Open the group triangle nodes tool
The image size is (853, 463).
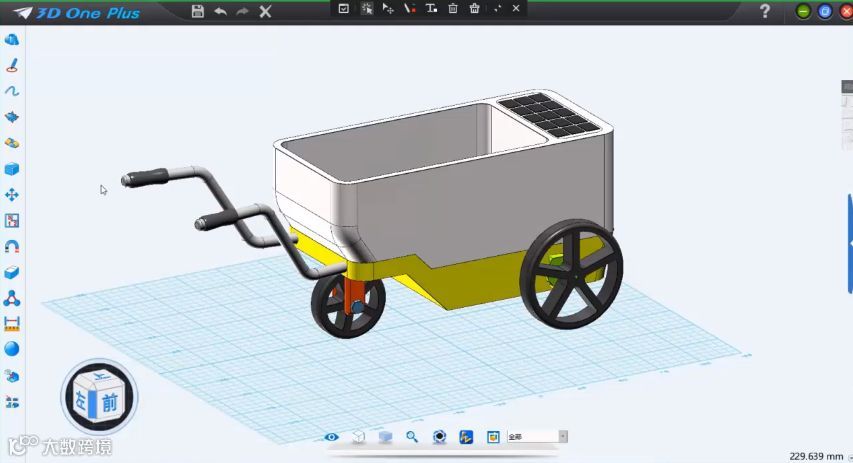pos(11,298)
